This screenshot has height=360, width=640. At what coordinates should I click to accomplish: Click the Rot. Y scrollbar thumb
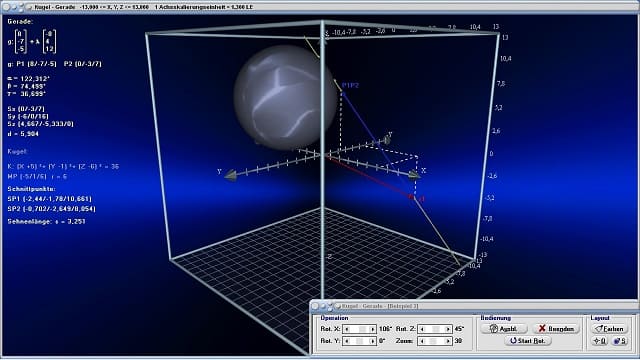point(359,341)
